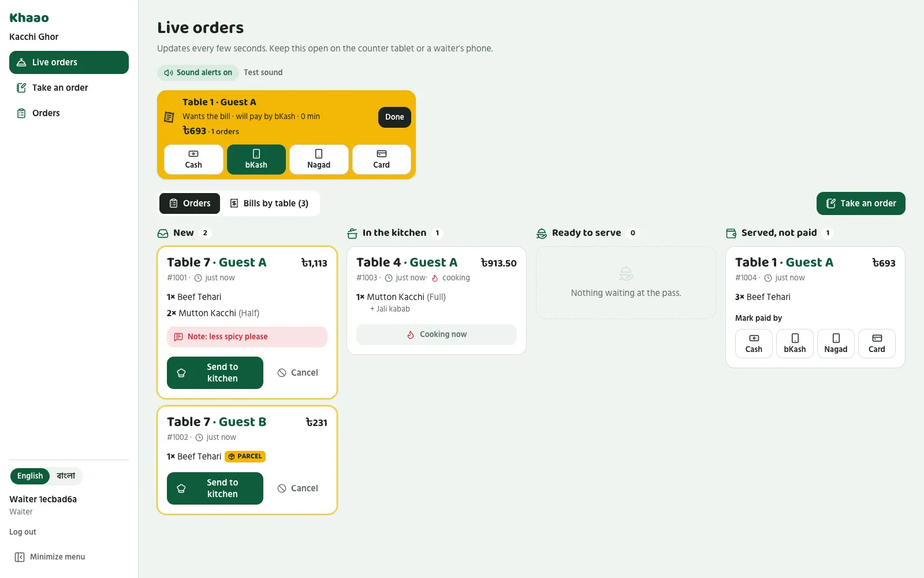Click Cooking now on Table 4 order
This screenshot has width=924, height=578.
click(437, 335)
